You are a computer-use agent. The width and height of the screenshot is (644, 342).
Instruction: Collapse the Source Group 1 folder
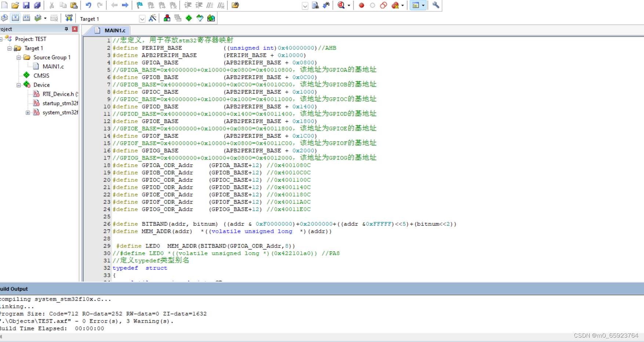(18, 57)
